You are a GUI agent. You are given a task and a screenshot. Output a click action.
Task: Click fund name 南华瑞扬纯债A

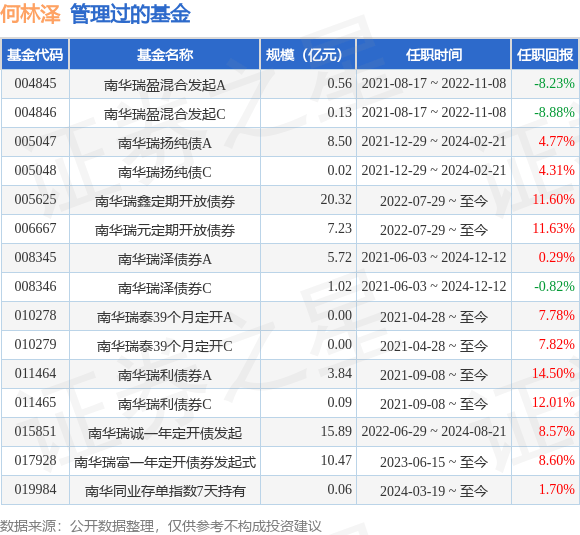[165, 143]
